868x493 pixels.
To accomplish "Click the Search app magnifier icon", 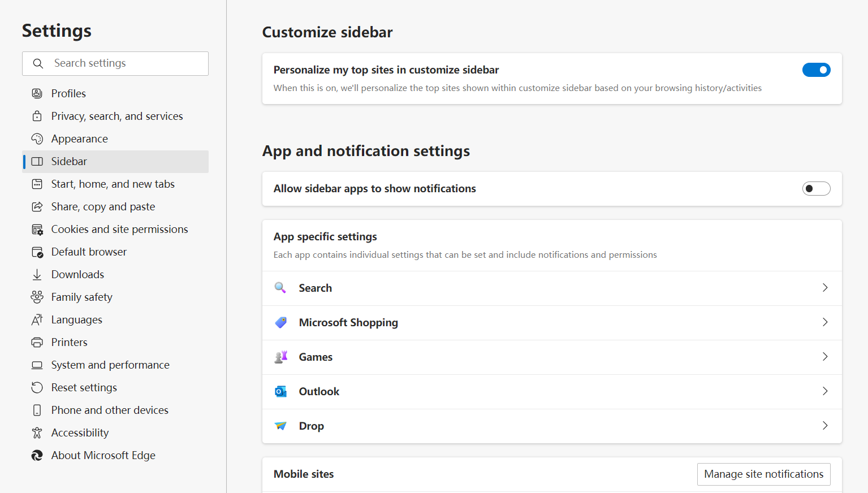I will tap(280, 288).
